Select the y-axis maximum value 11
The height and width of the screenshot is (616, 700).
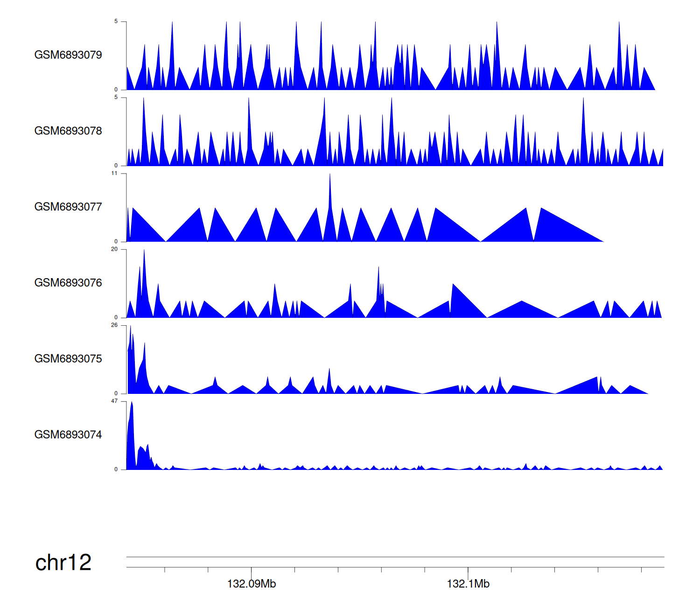click(x=114, y=173)
